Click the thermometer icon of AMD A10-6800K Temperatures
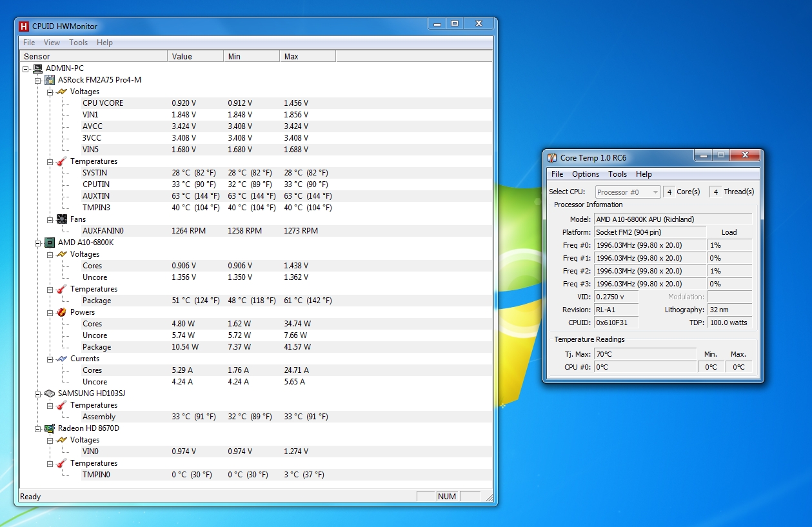 62,289
